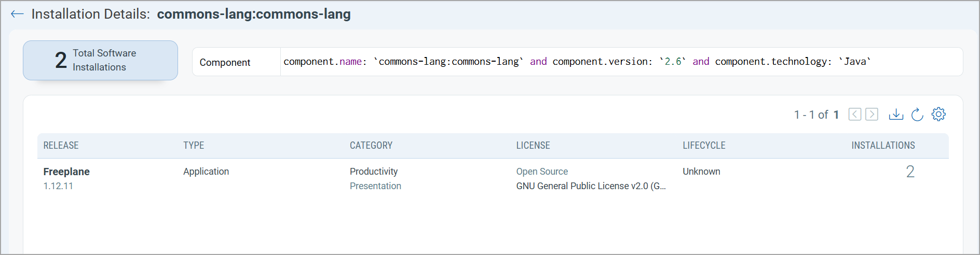Sort by the RELEASE column header
The width and height of the screenshot is (980, 255).
click(x=61, y=146)
